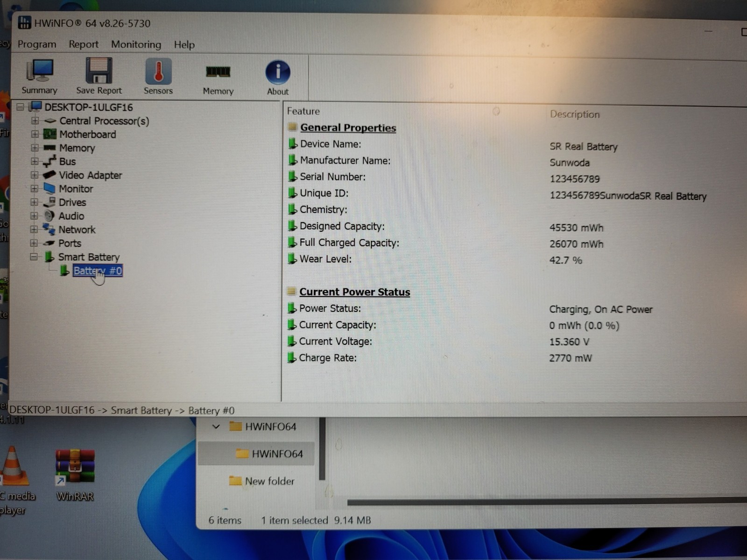This screenshot has width=747, height=560.
Task: Select the Audio speaker icon
Action: click(49, 216)
